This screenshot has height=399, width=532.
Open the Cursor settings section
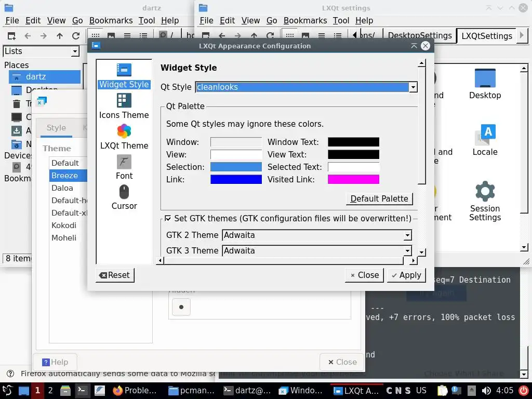pyautogui.click(x=124, y=197)
